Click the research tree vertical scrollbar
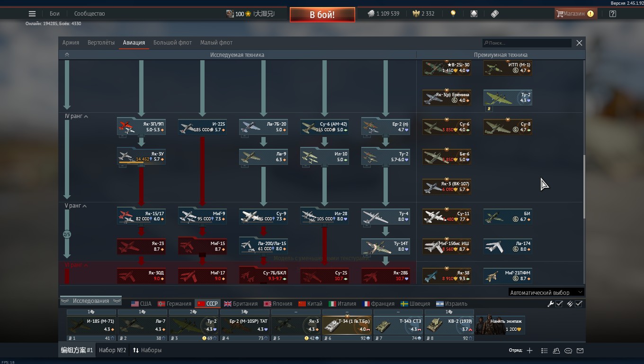The height and width of the screenshot is (364, 644). [x=584, y=187]
